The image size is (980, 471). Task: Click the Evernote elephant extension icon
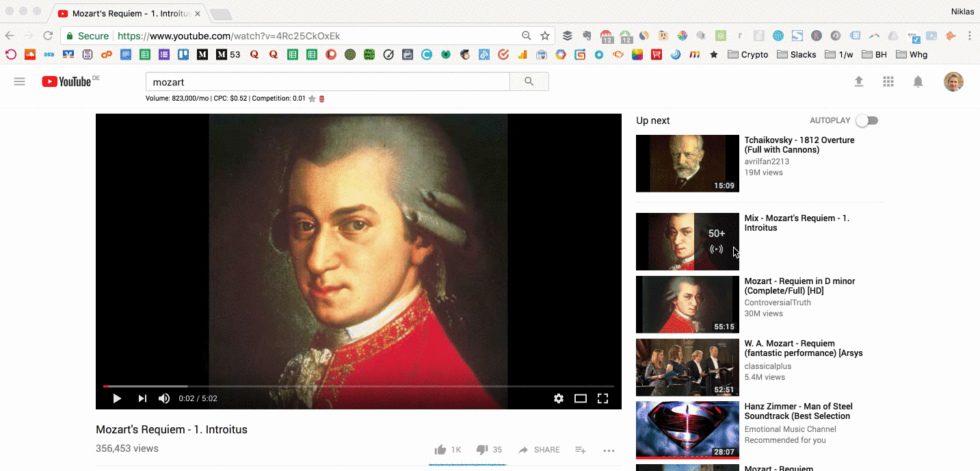point(587,36)
